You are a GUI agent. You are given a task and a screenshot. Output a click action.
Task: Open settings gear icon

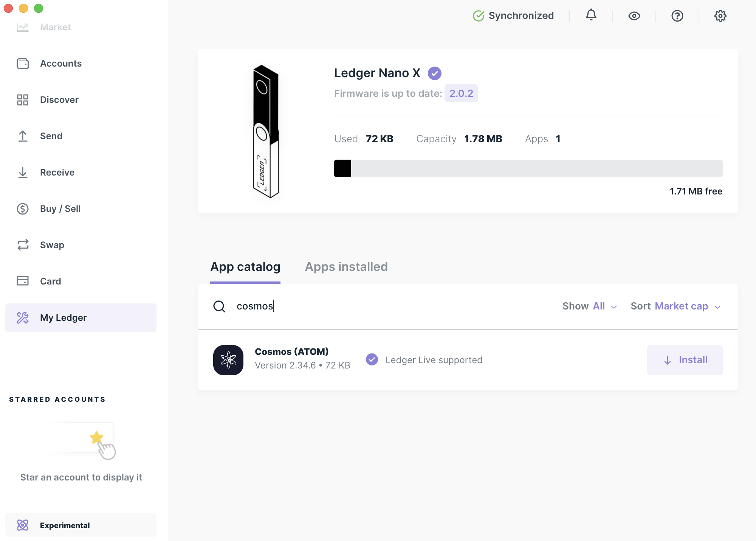click(720, 16)
